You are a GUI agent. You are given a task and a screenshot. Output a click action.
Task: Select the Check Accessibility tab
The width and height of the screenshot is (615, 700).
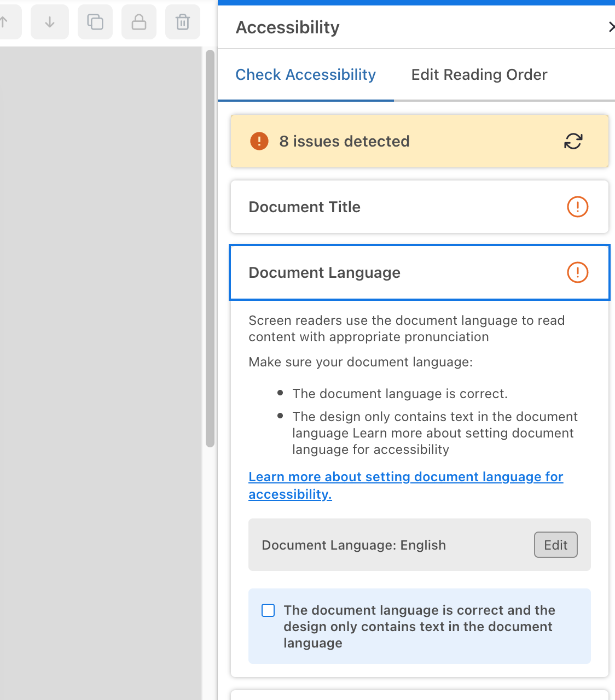(305, 74)
